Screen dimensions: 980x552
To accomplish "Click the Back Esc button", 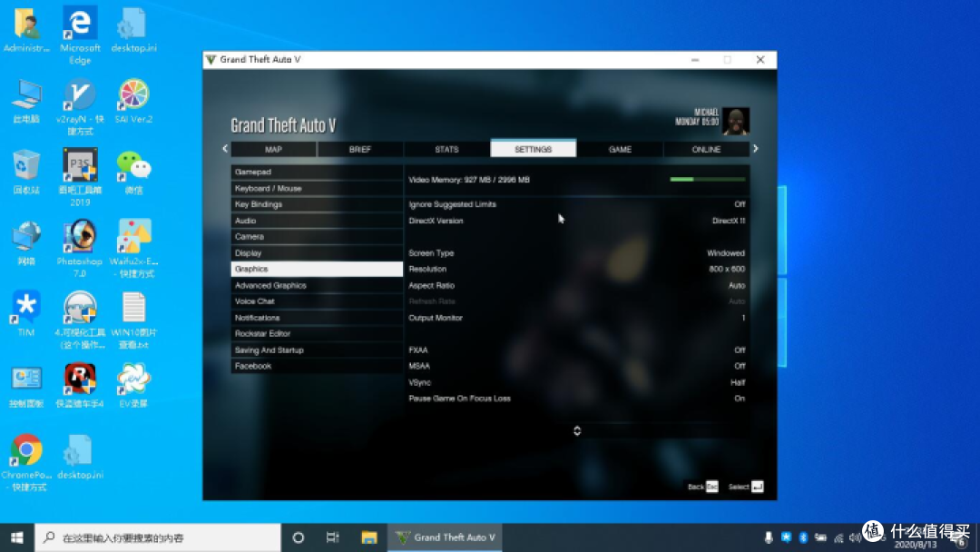I will 703,487.
